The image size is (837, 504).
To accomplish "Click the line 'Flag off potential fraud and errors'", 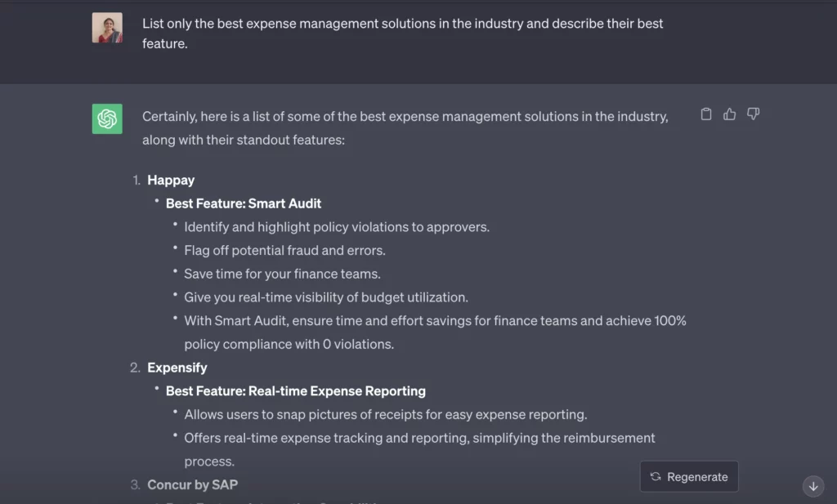I will point(284,251).
